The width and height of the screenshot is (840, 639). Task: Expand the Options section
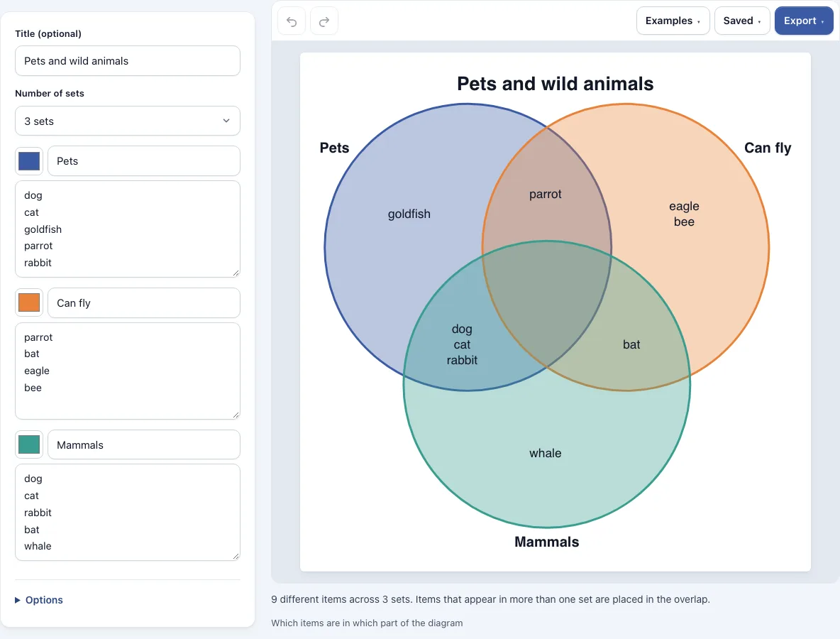click(x=39, y=600)
